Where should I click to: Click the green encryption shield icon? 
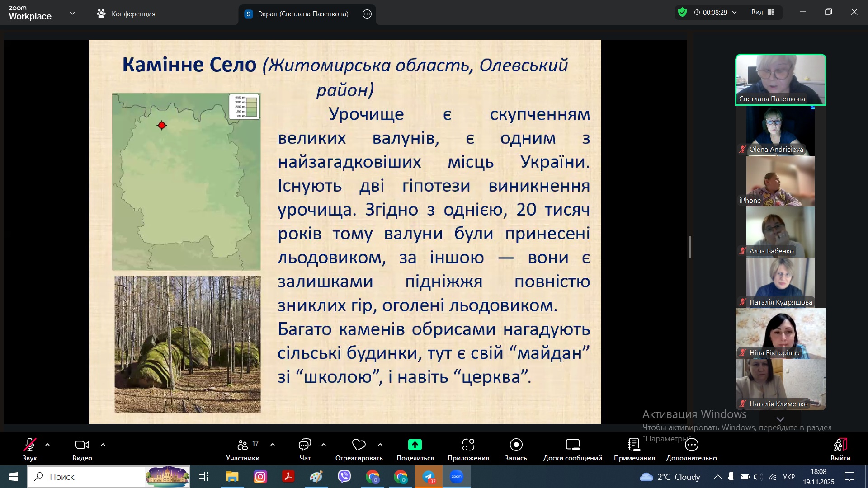(682, 12)
